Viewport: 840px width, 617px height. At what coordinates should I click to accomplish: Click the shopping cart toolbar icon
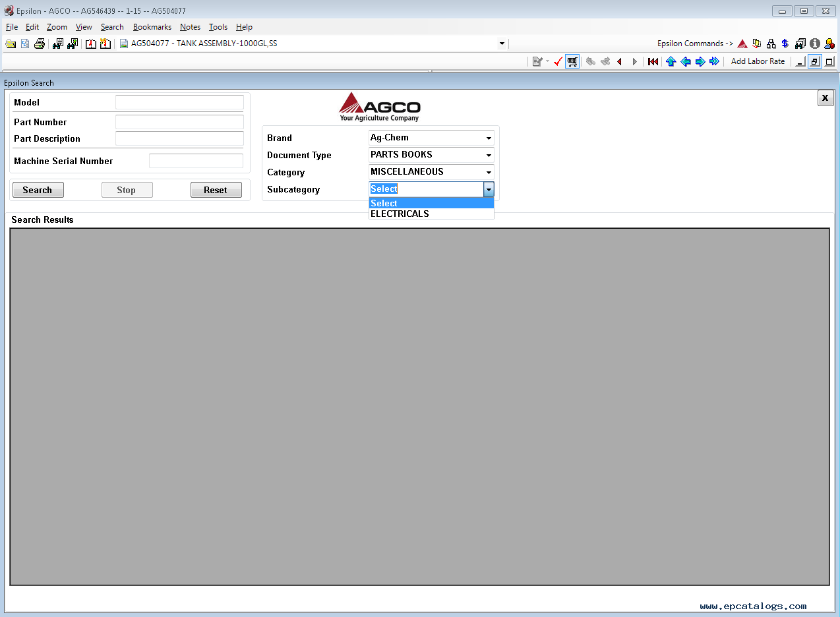click(572, 61)
